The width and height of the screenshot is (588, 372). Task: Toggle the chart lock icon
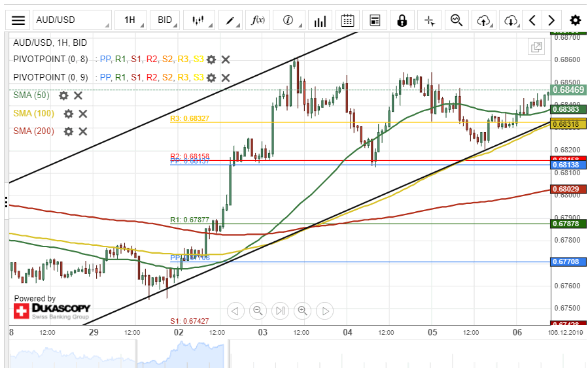click(x=402, y=20)
